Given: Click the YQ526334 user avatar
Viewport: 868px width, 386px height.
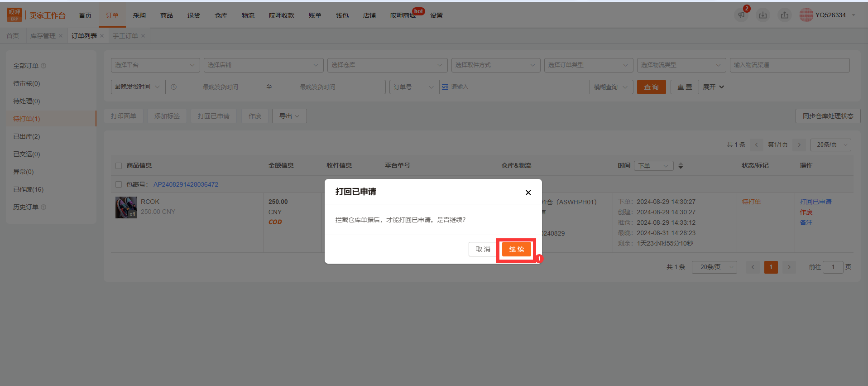Looking at the screenshot, I should click(x=806, y=15).
